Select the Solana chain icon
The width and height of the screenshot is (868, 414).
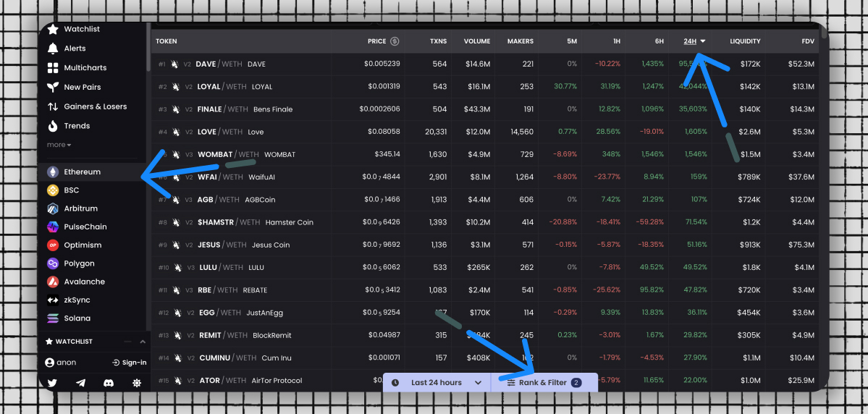tap(53, 318)
